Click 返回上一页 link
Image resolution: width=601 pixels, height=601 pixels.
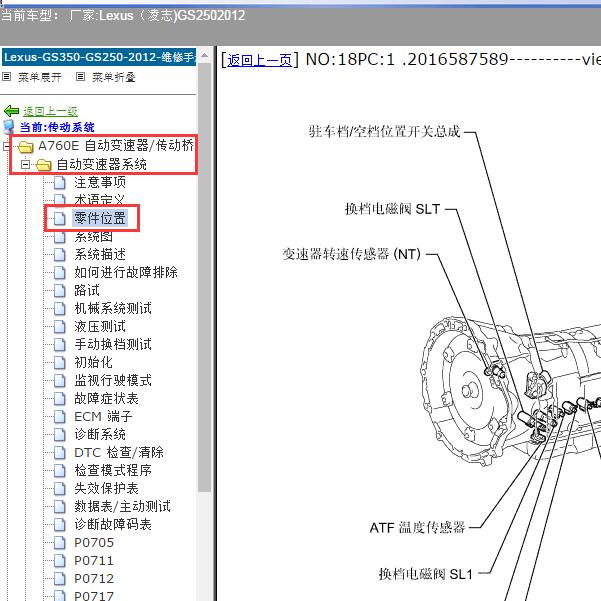(x=259, y=60)
